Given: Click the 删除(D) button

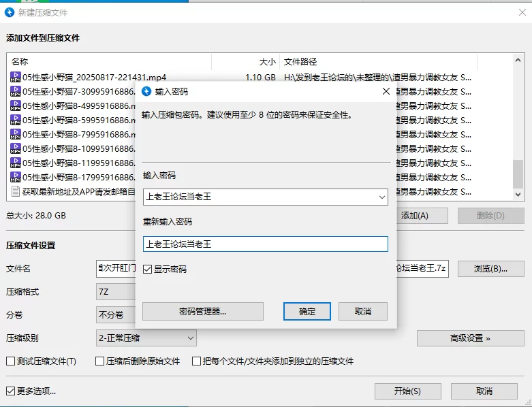Looking at the screenshot, I should [491, 216].
